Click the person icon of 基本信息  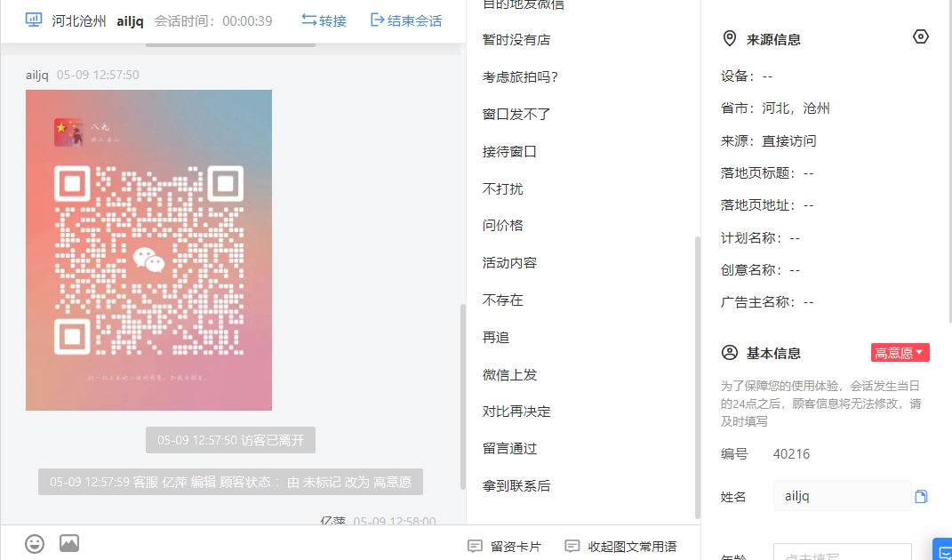[x=729, y=353]
